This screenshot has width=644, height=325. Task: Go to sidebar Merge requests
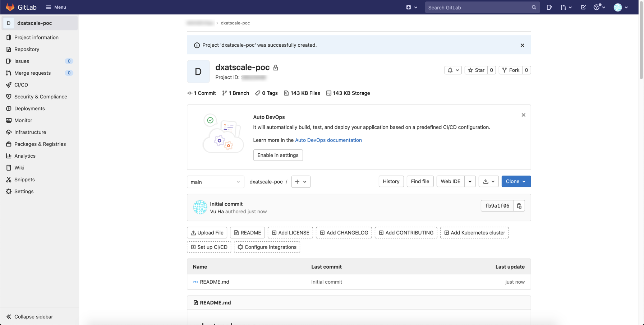40,73
